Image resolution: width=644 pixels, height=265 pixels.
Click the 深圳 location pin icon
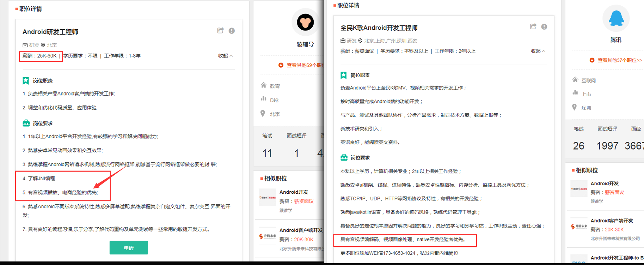coord(574,107)
